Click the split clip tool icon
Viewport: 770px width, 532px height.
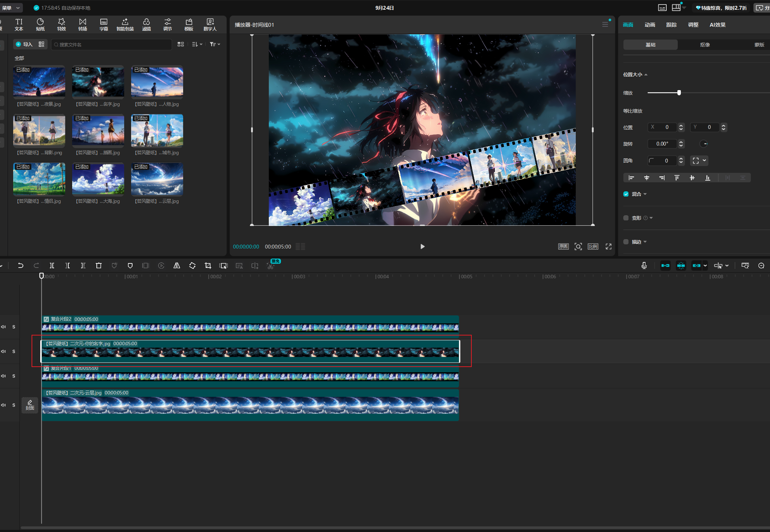tap(52, 265)
